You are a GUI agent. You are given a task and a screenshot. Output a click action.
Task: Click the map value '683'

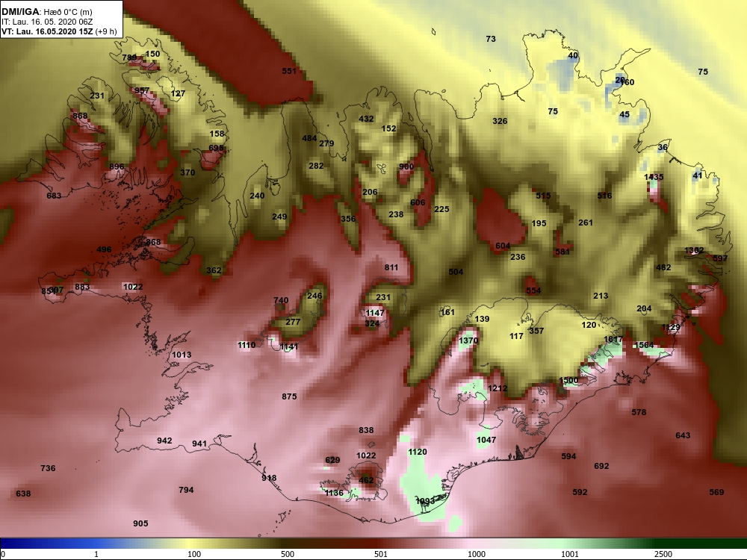[x=54, y=196]
